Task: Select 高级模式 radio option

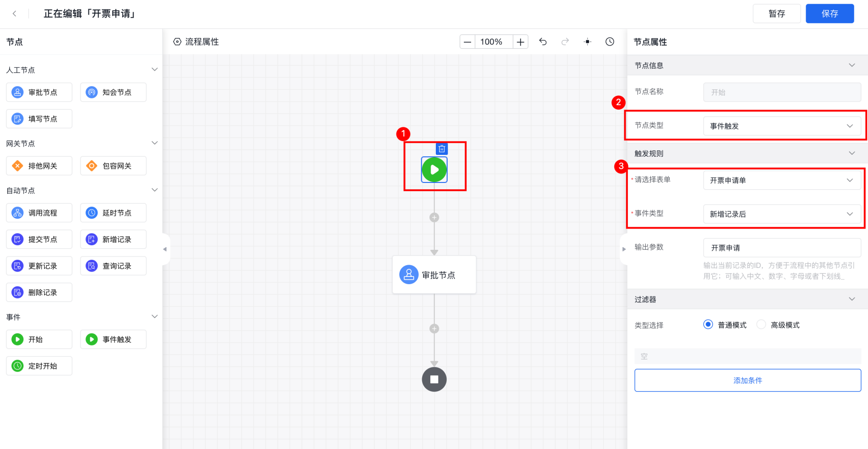Action: pyautogui.click(x=761, y=325)
